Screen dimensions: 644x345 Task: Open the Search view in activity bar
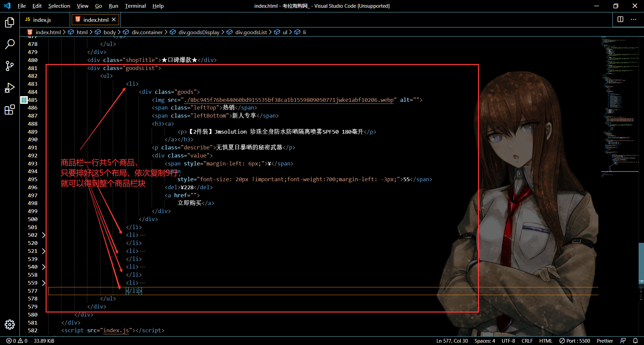pos(10,44)
